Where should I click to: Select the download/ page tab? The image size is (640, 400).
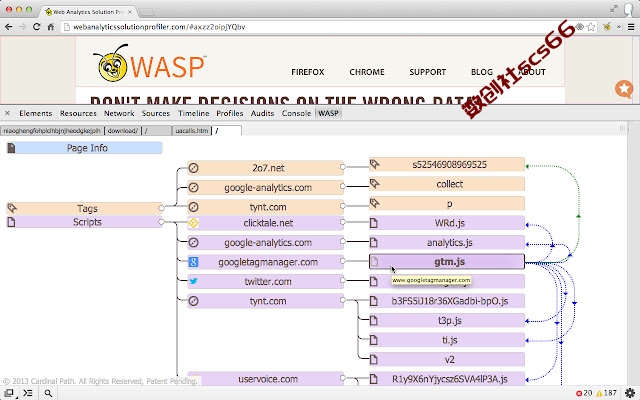click(x=122, y=131)
